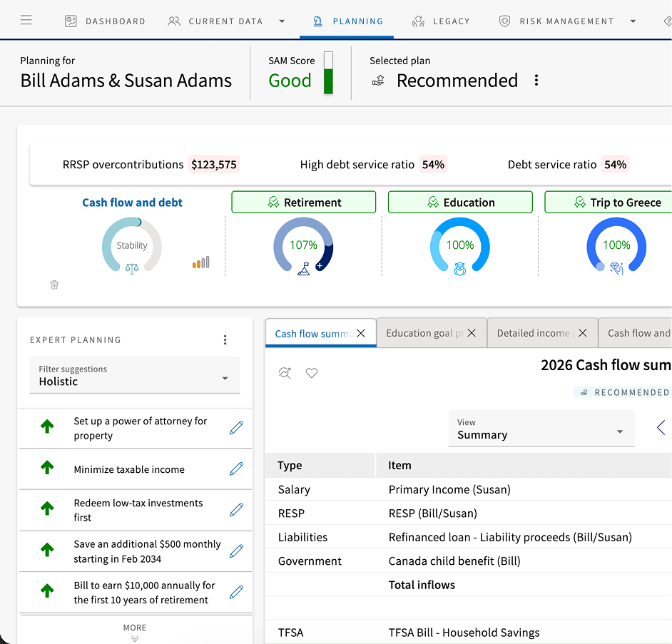This screenshot has height=644, width=672.
Task: Switch to Detailed income tab
Action: pos(536,333)
